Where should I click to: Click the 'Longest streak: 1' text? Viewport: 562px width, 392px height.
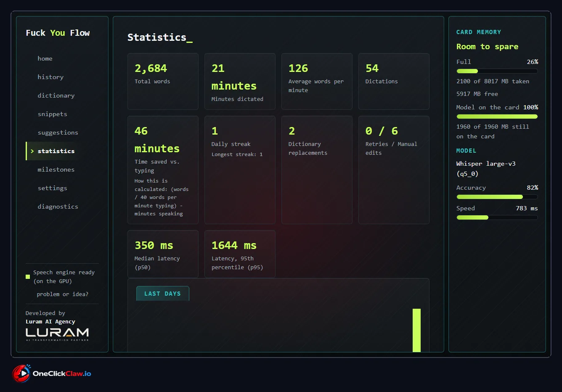[237, 154]
